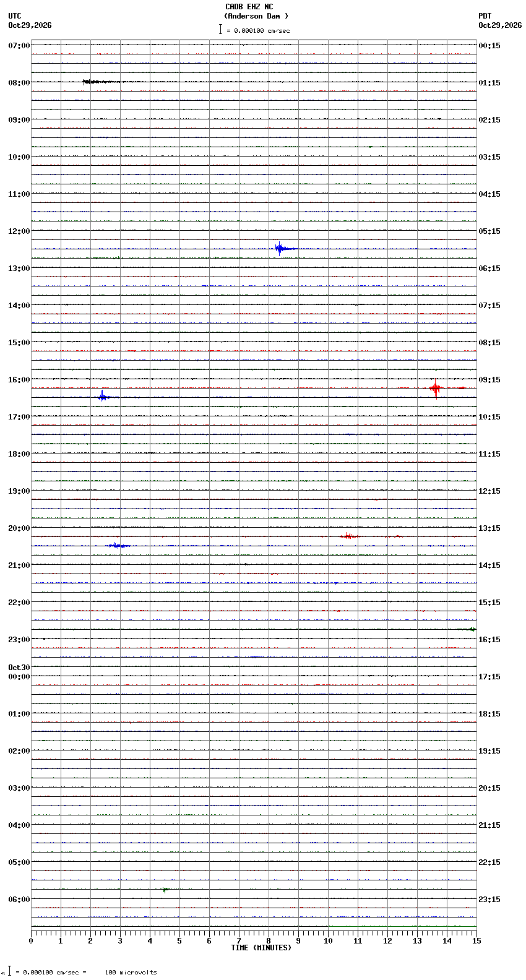Click the 10 minute tick label on axis
526x980 pixels.
tap(328, 941)
